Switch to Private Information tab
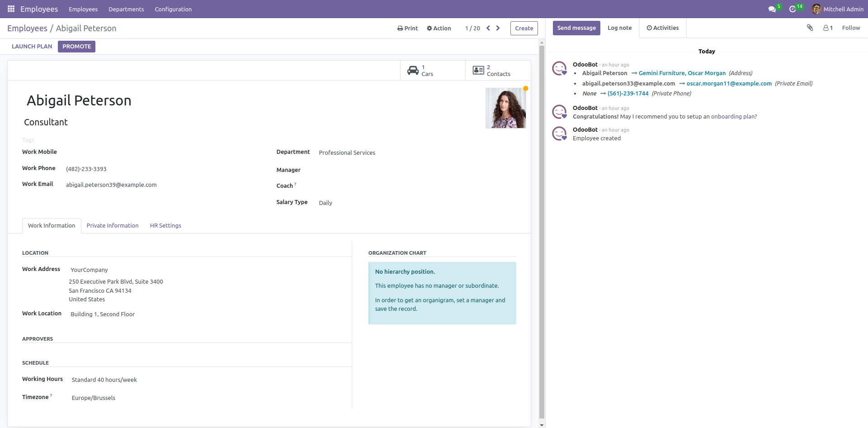Image resolution: width=868 pixels, height=428 pixels. 113,225
